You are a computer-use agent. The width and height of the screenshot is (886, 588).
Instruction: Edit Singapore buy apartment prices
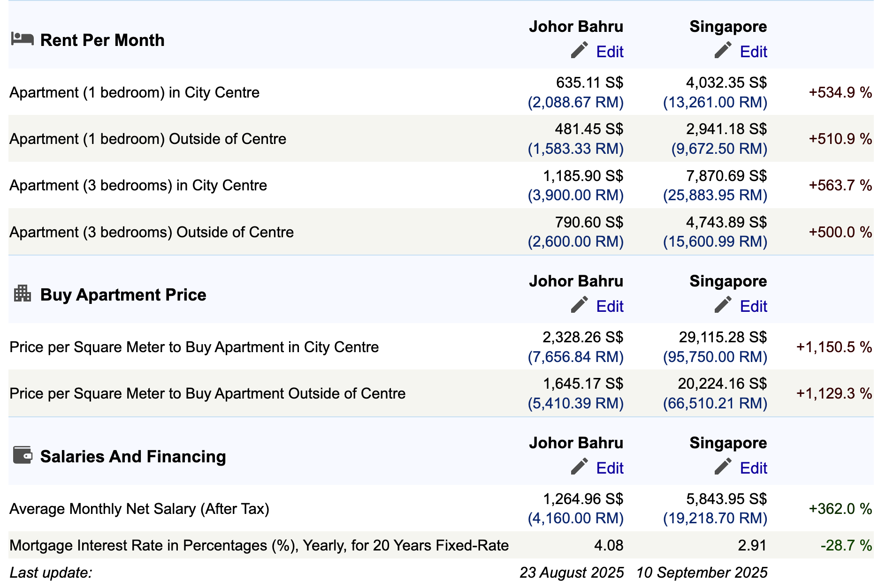[x=753, y=306]
